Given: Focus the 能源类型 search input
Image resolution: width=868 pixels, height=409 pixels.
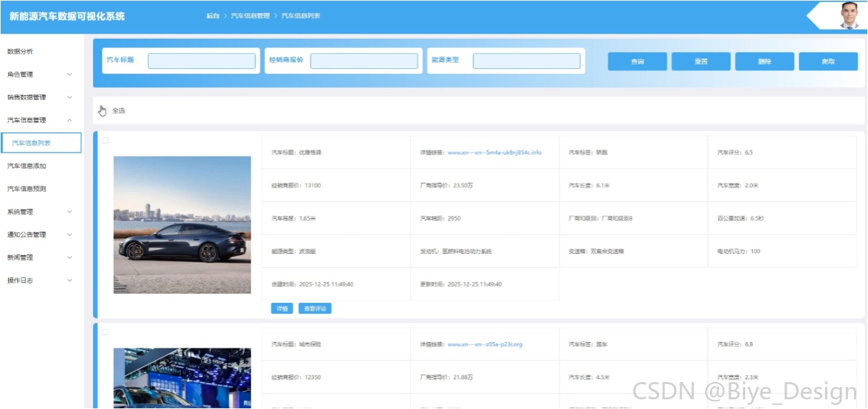Looking at the screenshot, I should tap(526, 61).
